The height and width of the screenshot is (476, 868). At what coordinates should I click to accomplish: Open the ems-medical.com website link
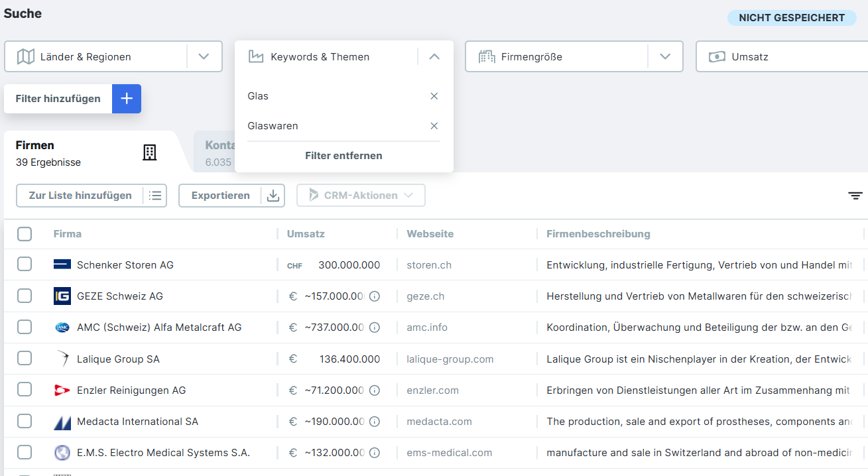pyautogui.click(x=450, y=453)
